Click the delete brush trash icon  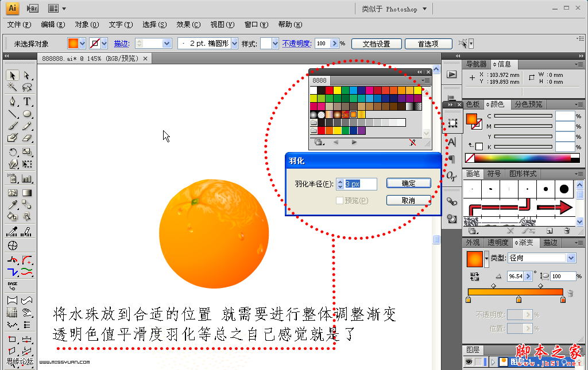567,231
